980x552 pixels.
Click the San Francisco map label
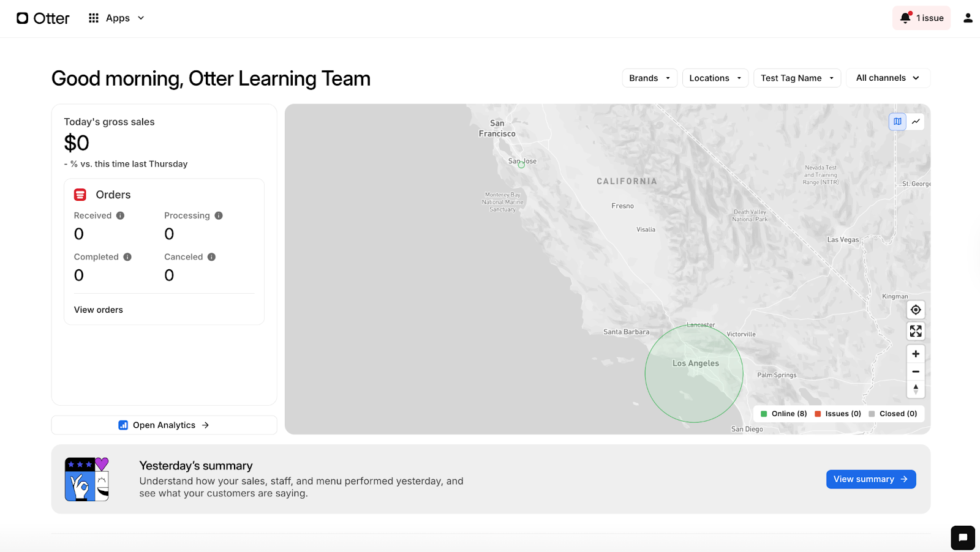tap(497, 129)
